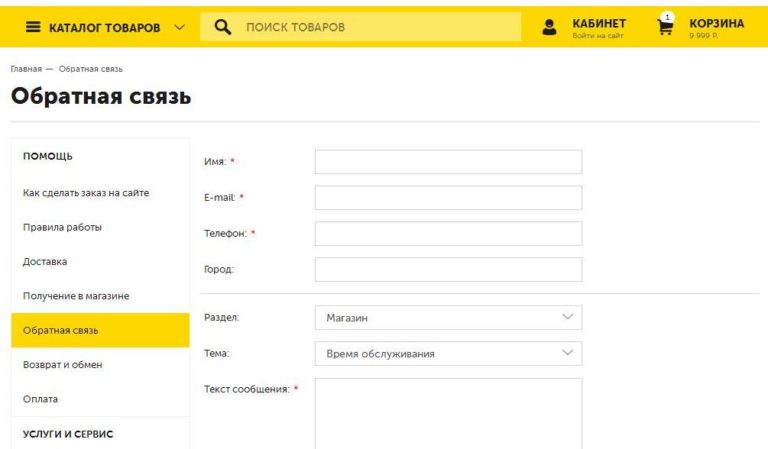Open the Кабинет account link
Image resolution: width=768 pixels, height=449 pixels.
[599, 24]
